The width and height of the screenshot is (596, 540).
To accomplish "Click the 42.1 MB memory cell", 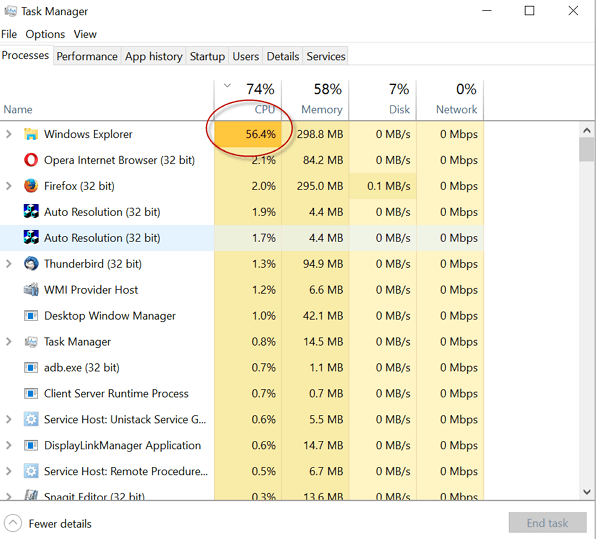I will pyautogui.click(x=315, y=315).
